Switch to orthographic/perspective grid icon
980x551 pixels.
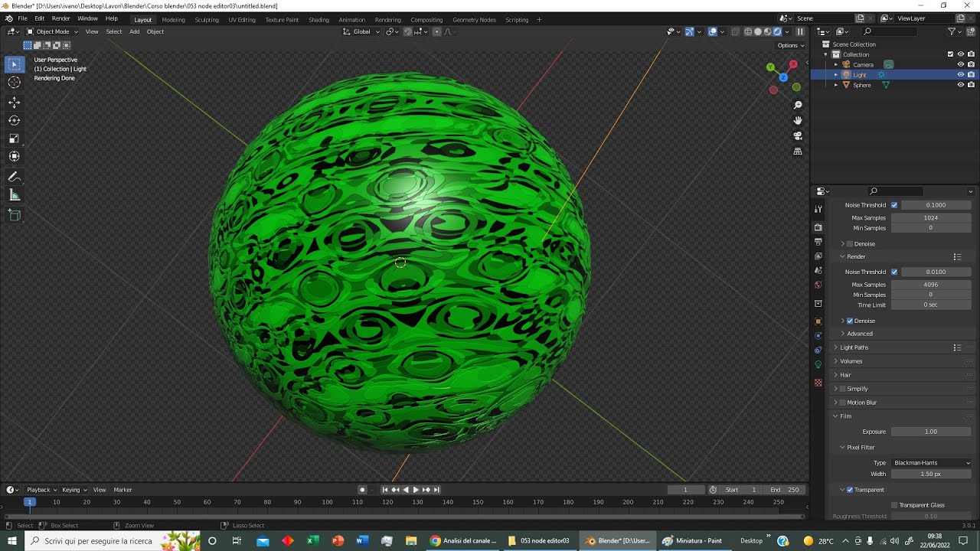[x=798, y=152]
